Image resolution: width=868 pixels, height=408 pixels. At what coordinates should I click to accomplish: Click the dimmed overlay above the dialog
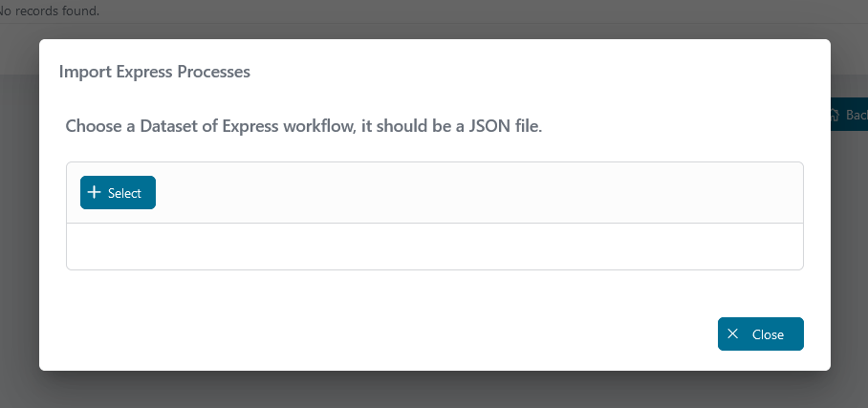(x=434, y=31)
